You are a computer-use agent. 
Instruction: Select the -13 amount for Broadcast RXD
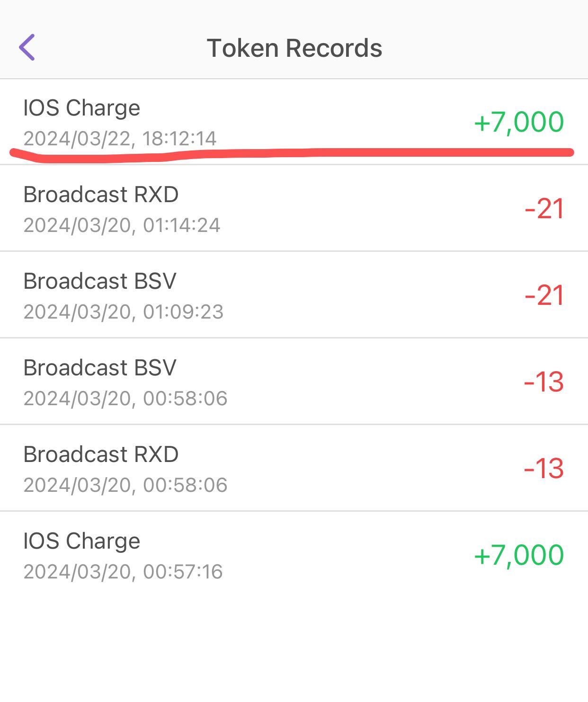543,469
